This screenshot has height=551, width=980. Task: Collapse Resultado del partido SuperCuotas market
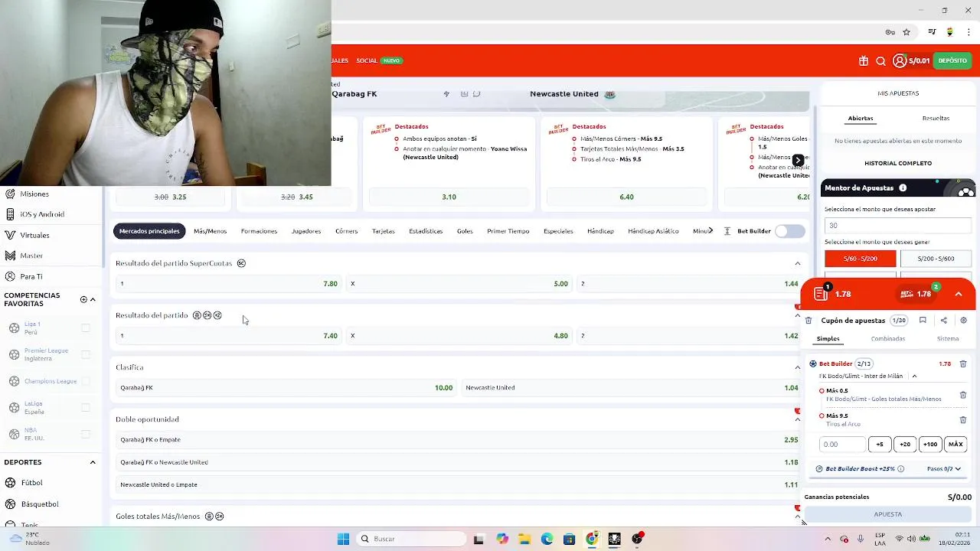click(797, 263)
